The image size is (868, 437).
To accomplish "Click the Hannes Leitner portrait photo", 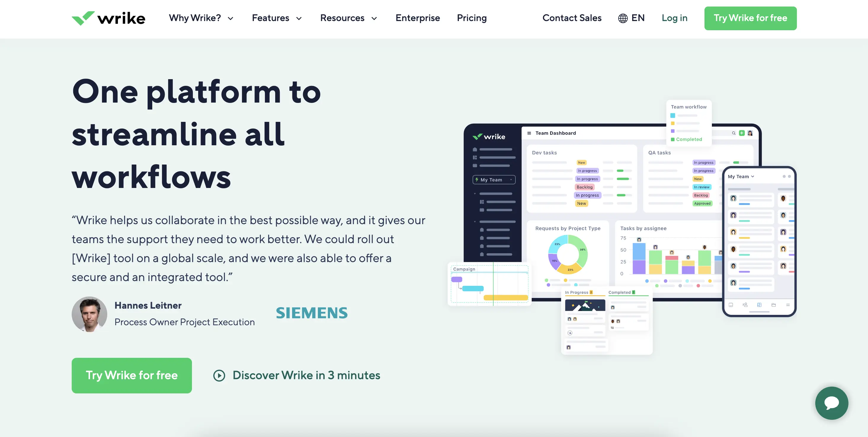I will pyautogui.click(x=89, y=314).
